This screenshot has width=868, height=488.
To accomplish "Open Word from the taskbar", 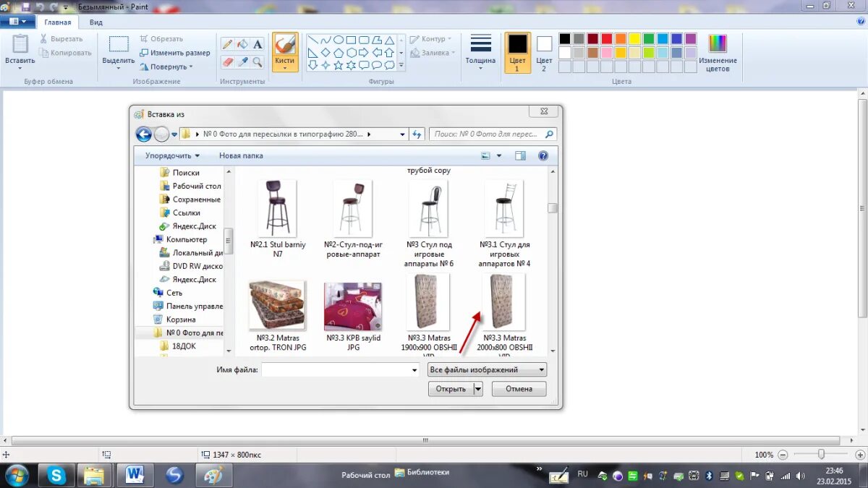I will pos(135,475).
